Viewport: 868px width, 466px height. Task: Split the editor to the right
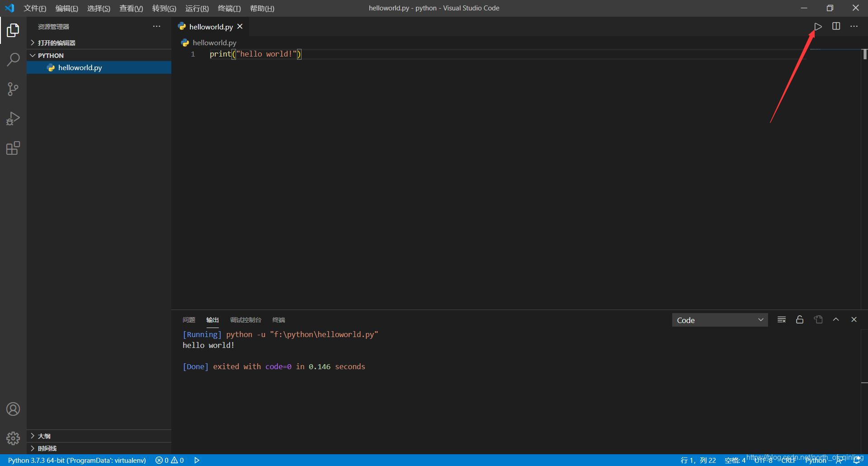pos(836,26)
